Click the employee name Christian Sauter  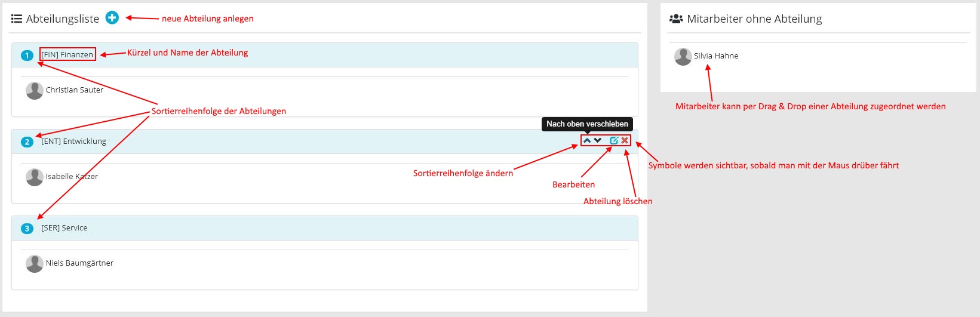[x=75, y=90]
